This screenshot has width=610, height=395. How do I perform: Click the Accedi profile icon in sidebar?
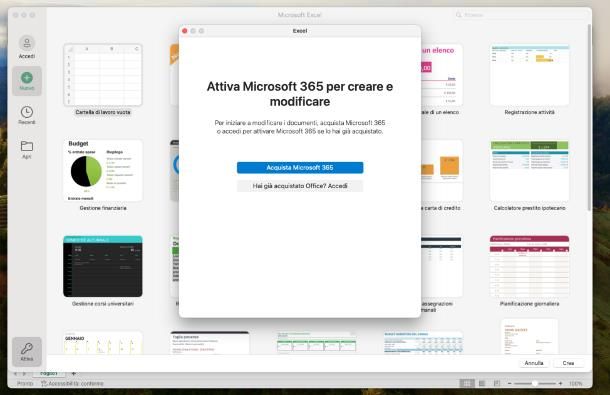26,43
